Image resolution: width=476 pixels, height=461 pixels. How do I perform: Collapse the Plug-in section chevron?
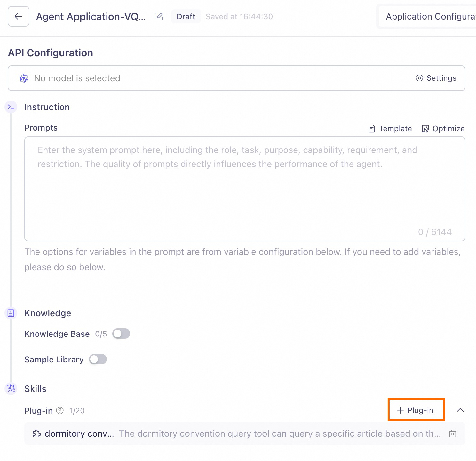[x=460, y=410]
